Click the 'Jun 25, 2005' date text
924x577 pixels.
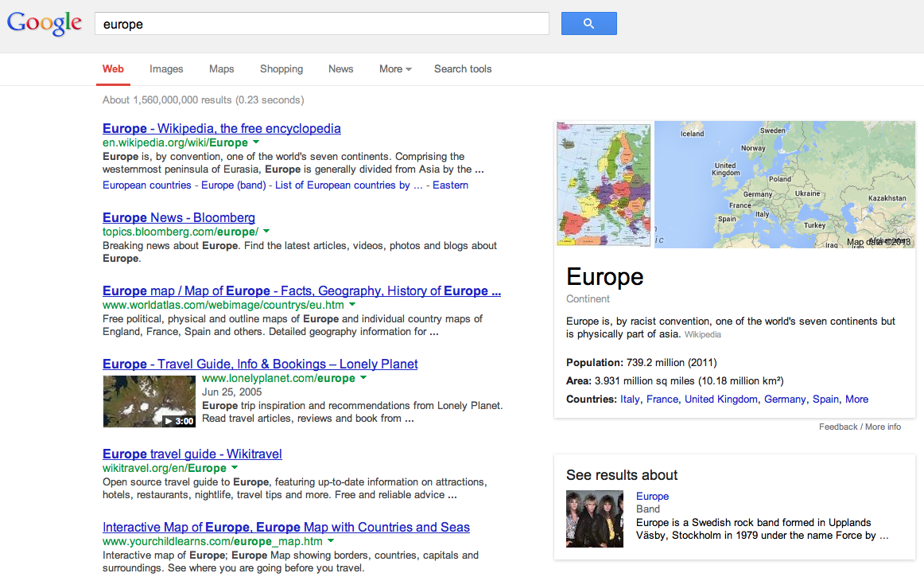[231, 392]
